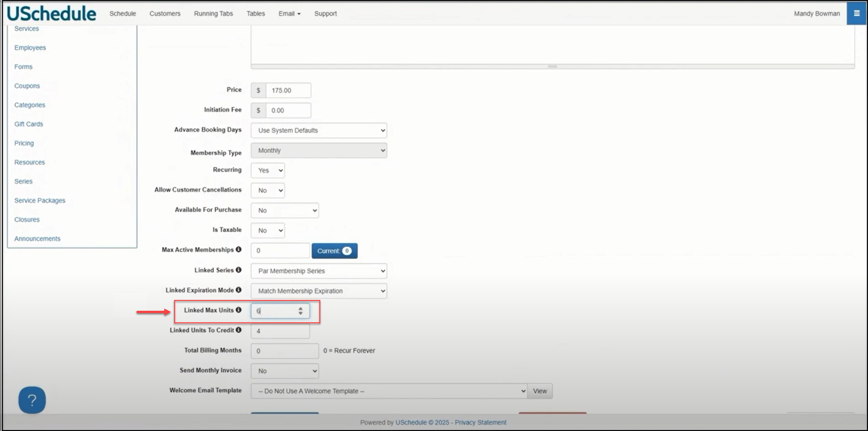Open Allow Customer Cancellations dropdown
Screen dimensions: 868x431
coord(268,190)
